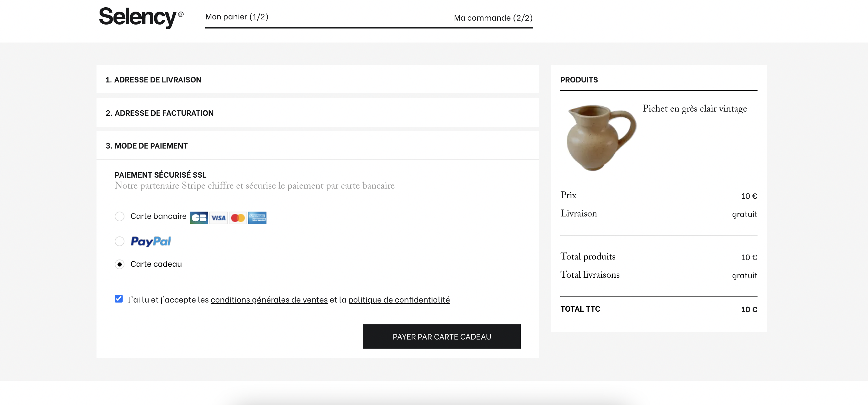Image resolution: width=868 pixels, height=405 pixels.
Task: Click the Visa card icon
Action: [218, 218]
